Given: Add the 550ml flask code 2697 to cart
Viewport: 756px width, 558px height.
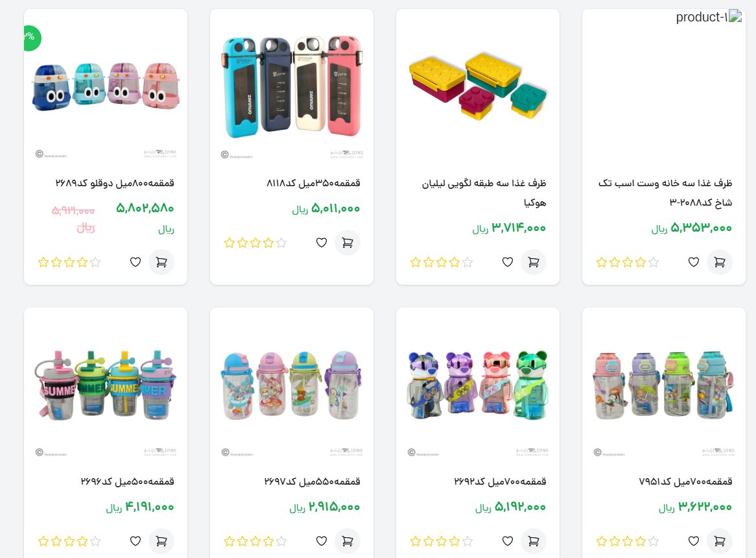Looking at the screenshot, I should click(347, 541).
